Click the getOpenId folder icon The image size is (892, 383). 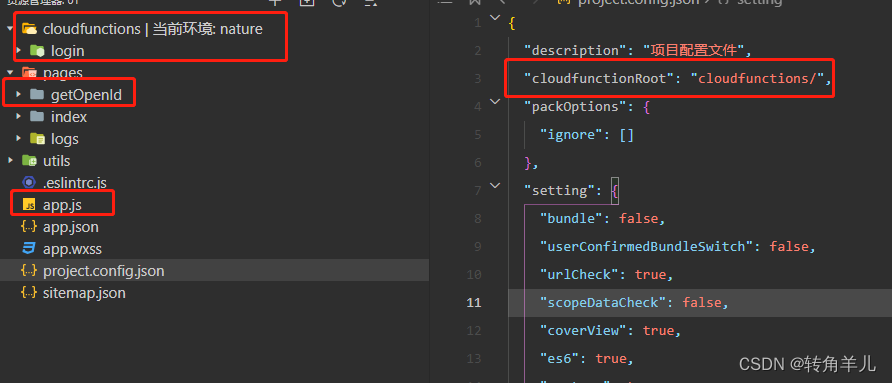click(37, 94)
